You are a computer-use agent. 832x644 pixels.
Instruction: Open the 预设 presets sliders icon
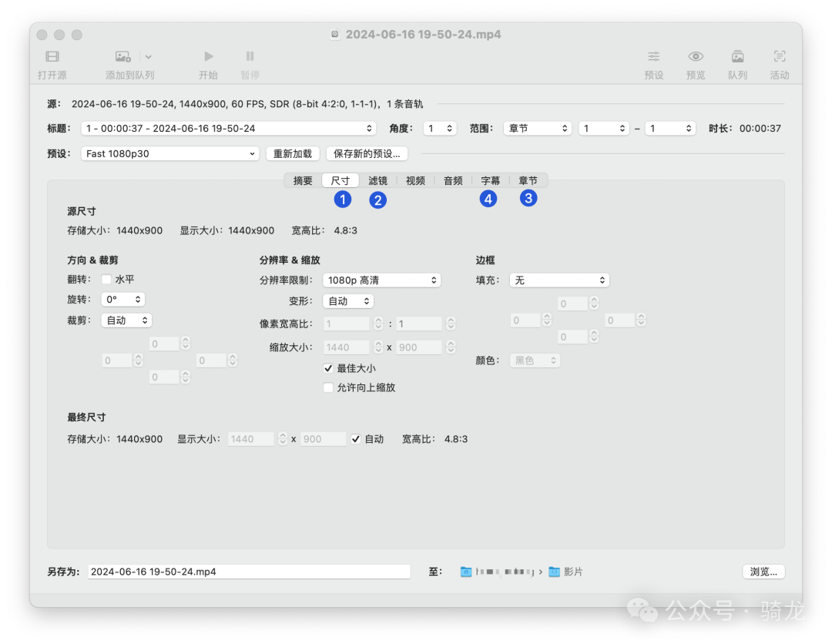(x=654, y=56)
